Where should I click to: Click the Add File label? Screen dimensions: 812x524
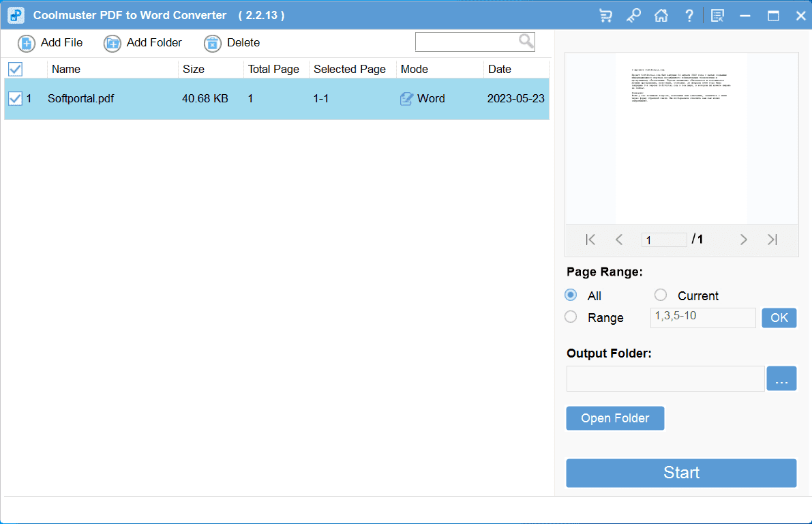[61, 42]
